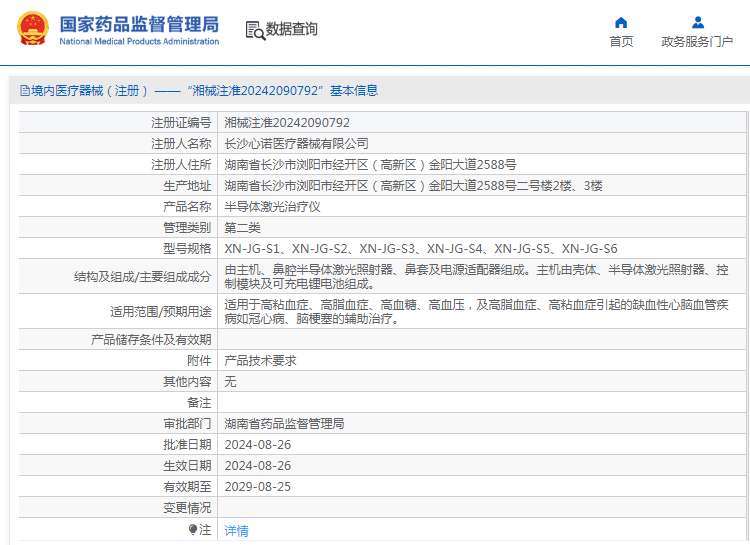Click model list XN-JG-S1 through S6
This screenshot has width=750, height=545.
coord(421,249)
